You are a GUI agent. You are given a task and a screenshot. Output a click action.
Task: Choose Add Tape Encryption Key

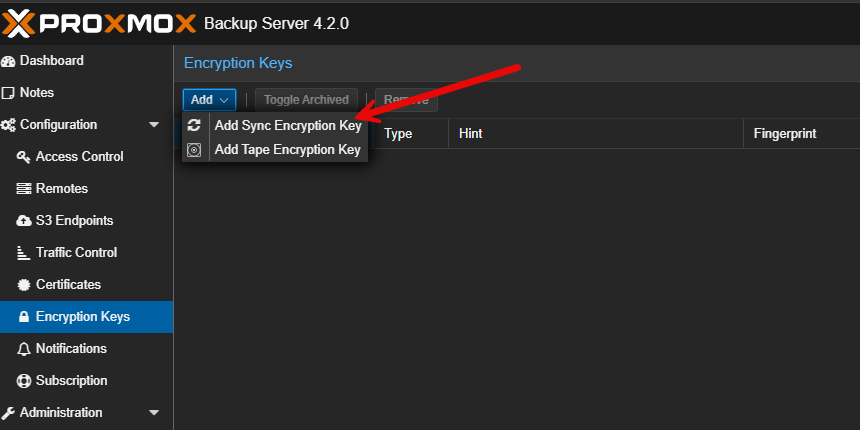pyautogui.click(x=287, y=150)
